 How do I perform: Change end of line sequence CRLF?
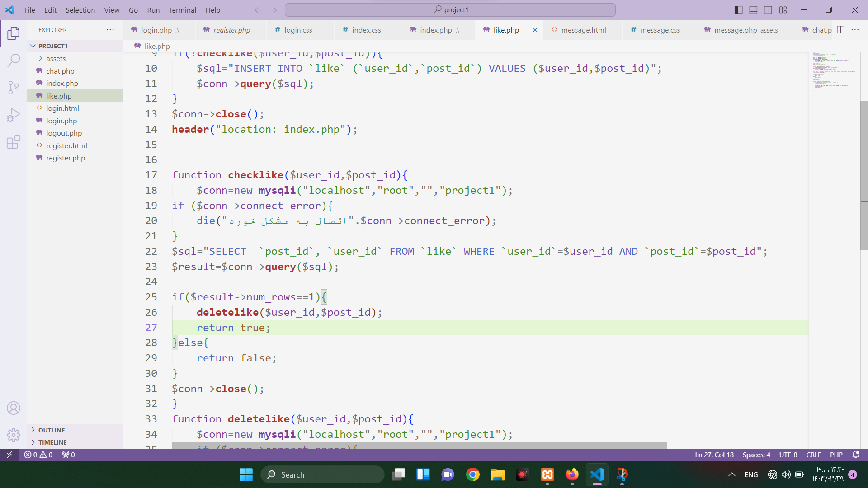pos(813,455)
